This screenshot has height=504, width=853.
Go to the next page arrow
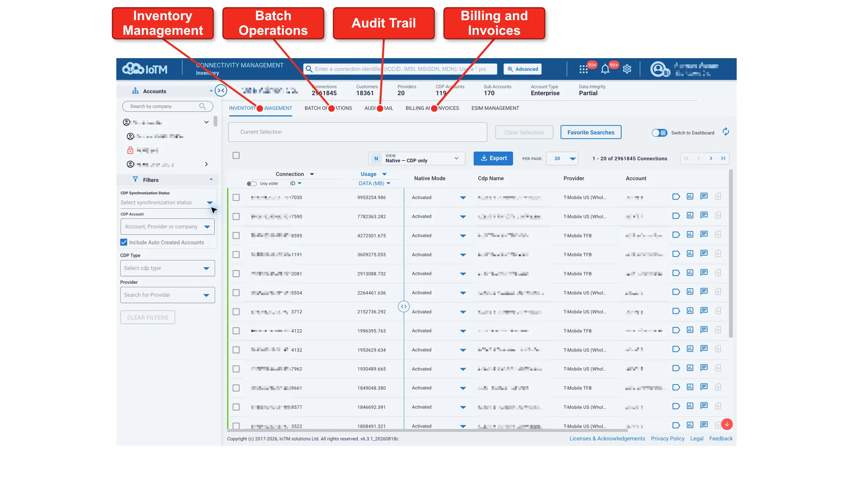[x=711, y=158]
